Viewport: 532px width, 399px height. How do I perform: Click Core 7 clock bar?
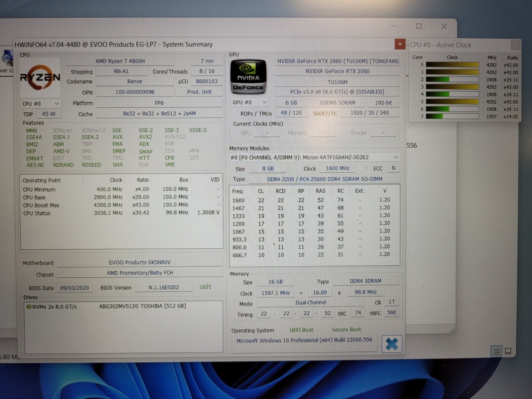[x=453, y=116]
